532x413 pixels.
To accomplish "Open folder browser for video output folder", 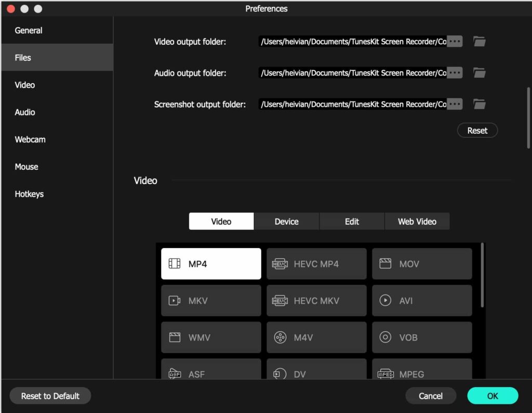I will point(478,41).
